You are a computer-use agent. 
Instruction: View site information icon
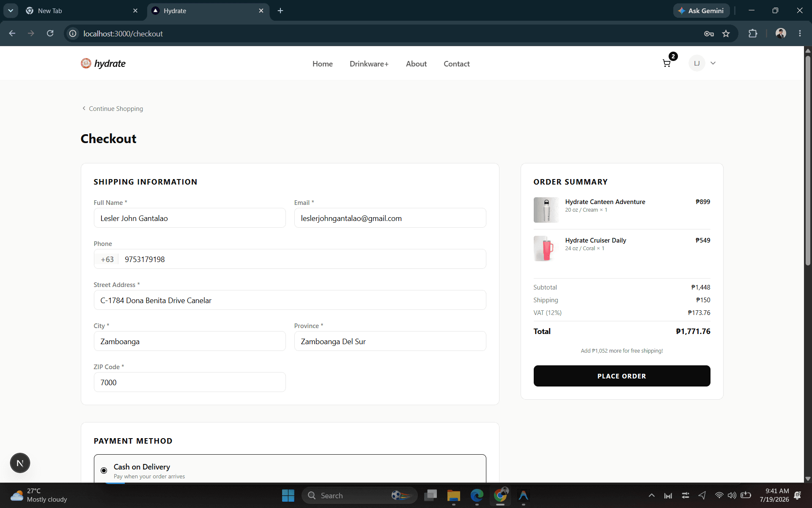(x=73, y=33)
